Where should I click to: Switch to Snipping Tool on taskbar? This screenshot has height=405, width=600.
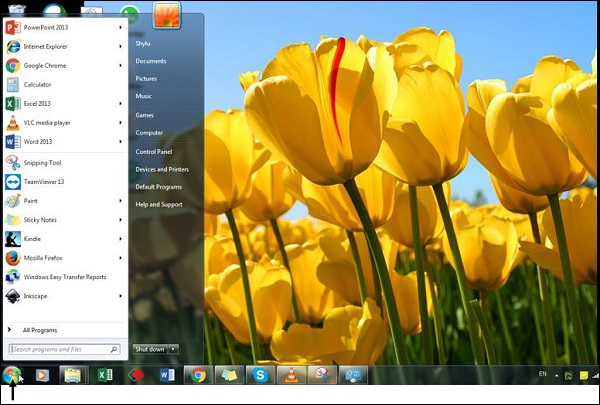[x=322, y=375]
